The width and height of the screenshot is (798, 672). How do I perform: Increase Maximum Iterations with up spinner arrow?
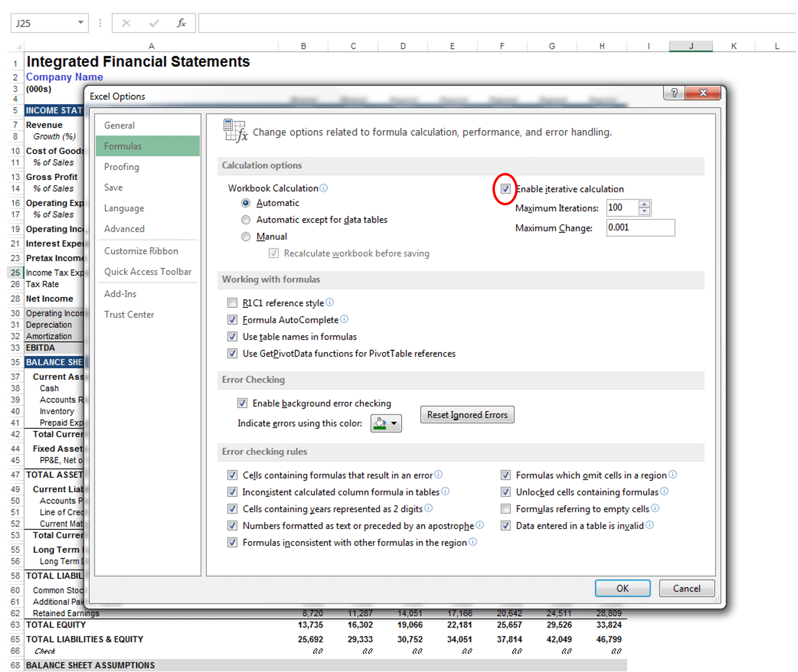pos(644,204)
